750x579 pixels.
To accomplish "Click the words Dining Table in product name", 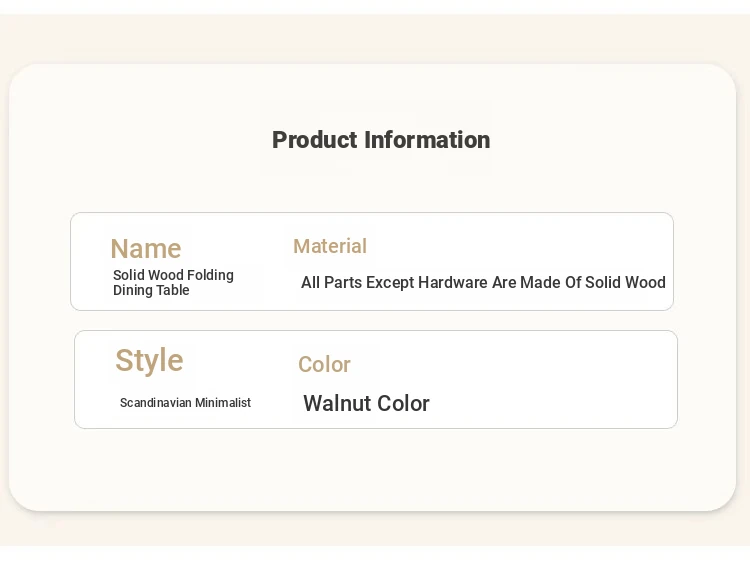I will coord(151,290).
